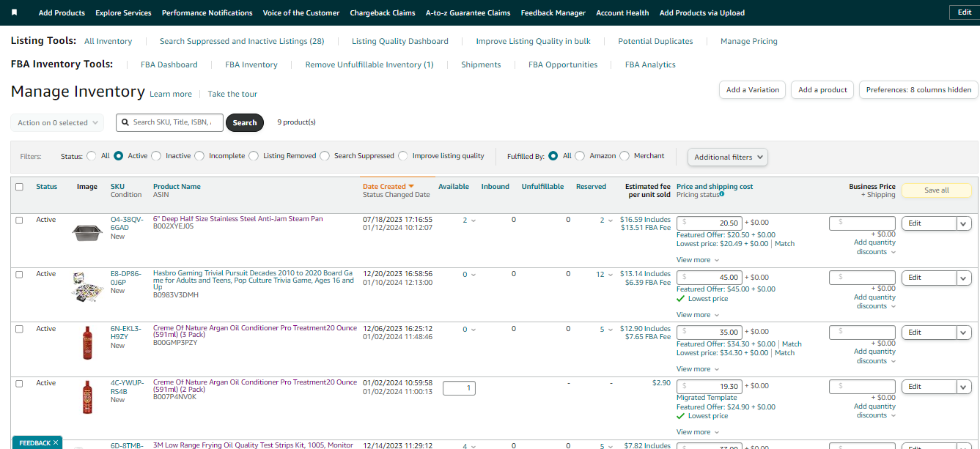Click the search magnifier icon in SKU search box
Screen dimensions: 980x449
(x=126, y=122)
